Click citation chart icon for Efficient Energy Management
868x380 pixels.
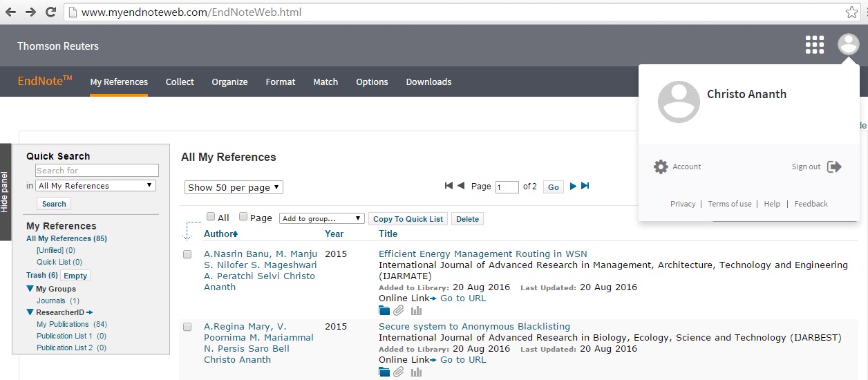[x=416, y=310]
